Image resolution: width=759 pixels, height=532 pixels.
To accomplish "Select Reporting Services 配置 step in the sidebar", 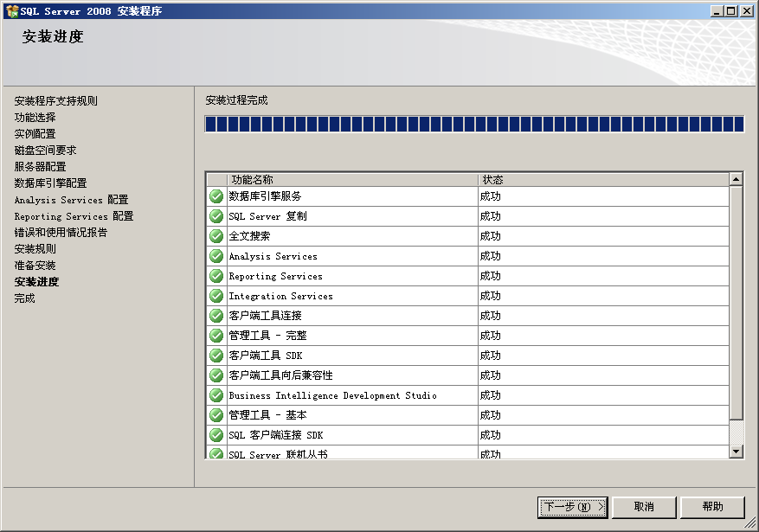I will 74,216.
